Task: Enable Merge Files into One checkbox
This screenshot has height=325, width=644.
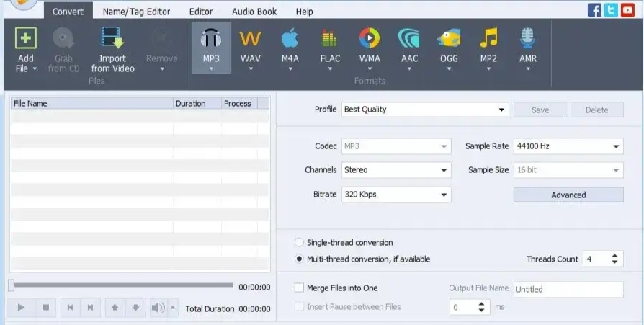Action: (300, 288)
